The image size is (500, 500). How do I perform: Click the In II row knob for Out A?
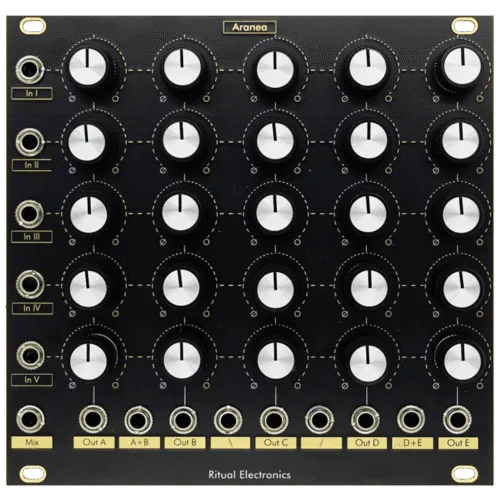point(87,142)
